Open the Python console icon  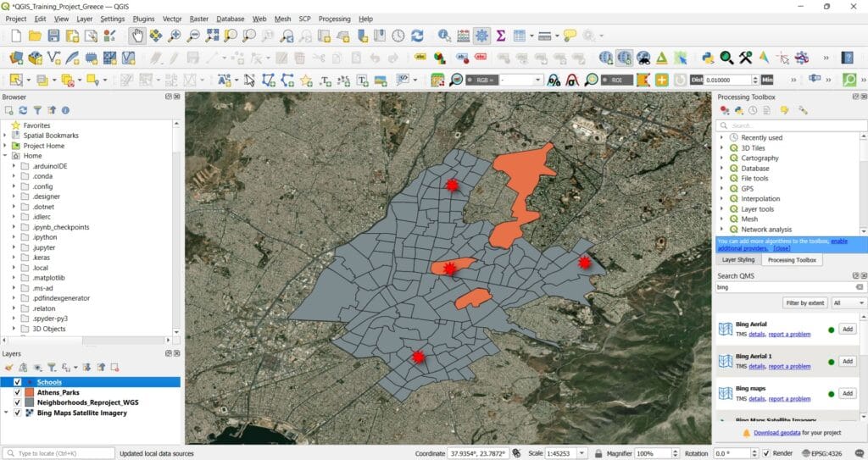pos(708,58)
